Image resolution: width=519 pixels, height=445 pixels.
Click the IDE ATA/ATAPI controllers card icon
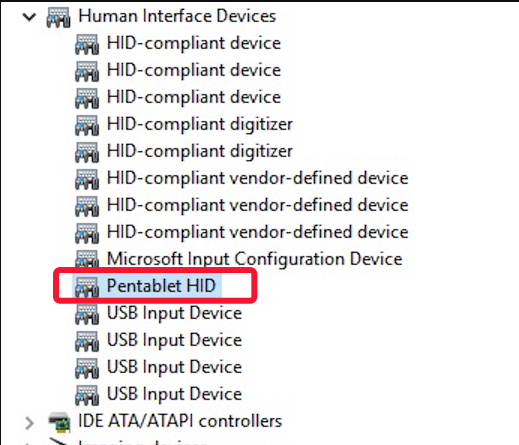coord(59,422)
